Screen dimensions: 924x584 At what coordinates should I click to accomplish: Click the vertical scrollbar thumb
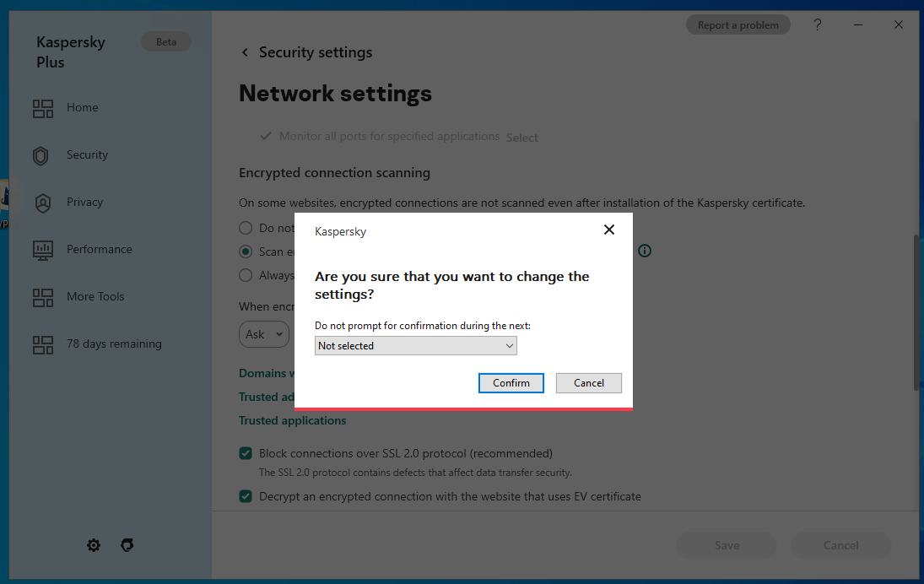point(916,312)
